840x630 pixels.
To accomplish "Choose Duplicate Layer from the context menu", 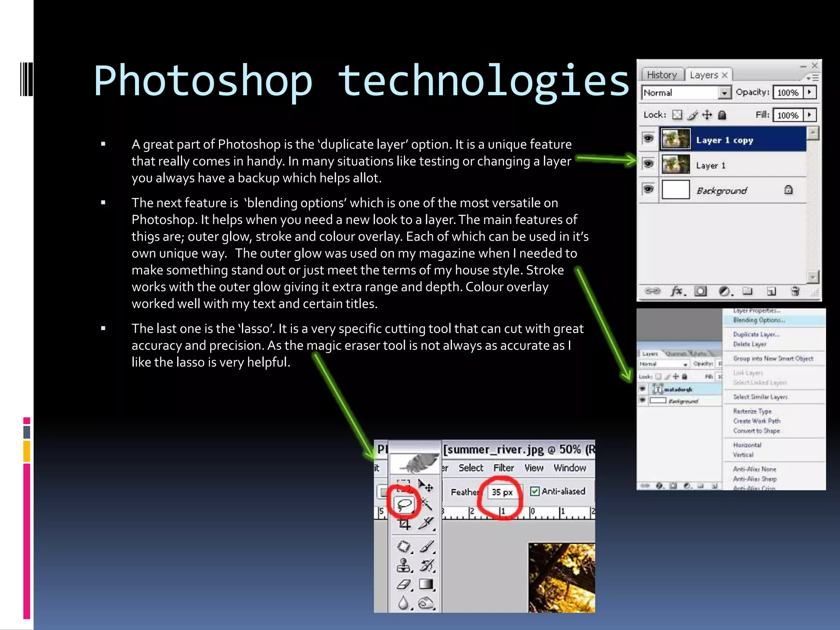I will [x=756, y=334].
